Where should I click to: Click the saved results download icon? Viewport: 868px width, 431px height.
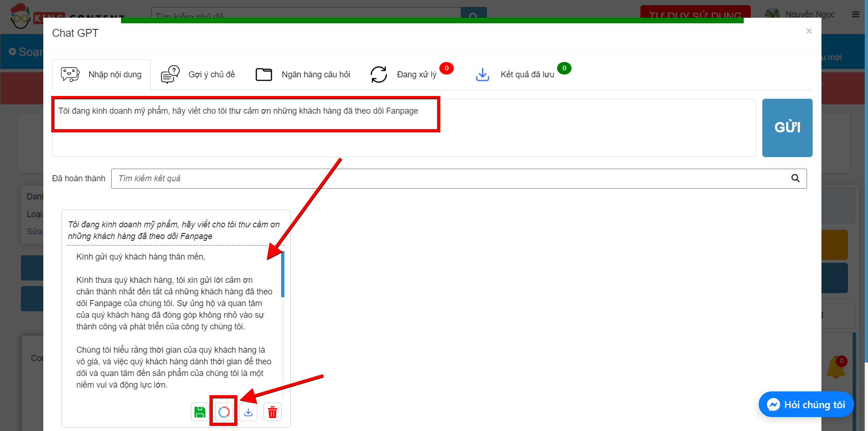point(483,75)
